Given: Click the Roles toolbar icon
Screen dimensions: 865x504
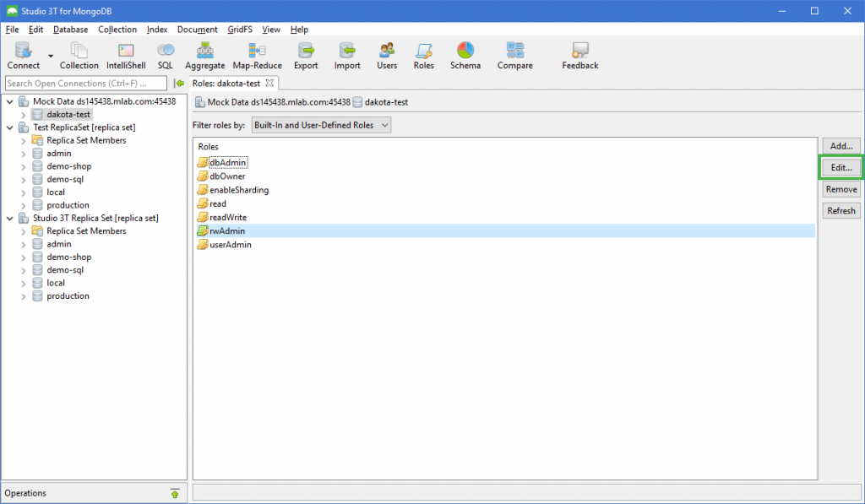Looking at the screenshot, I should coord(424,56).
